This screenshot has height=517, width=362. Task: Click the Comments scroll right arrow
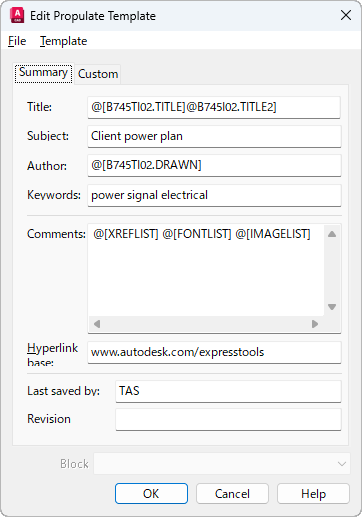tap(315, 324)
